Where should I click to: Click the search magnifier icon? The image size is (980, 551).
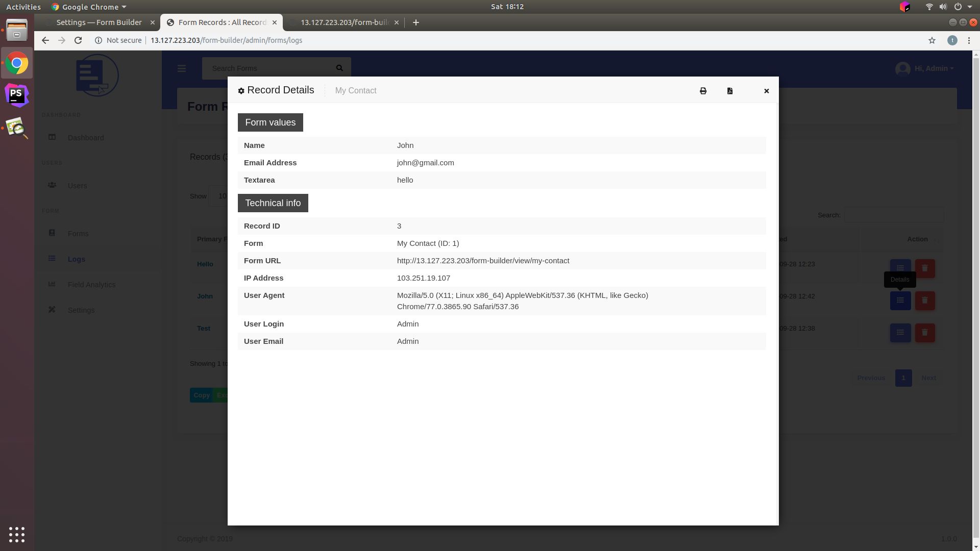(339, 68)
